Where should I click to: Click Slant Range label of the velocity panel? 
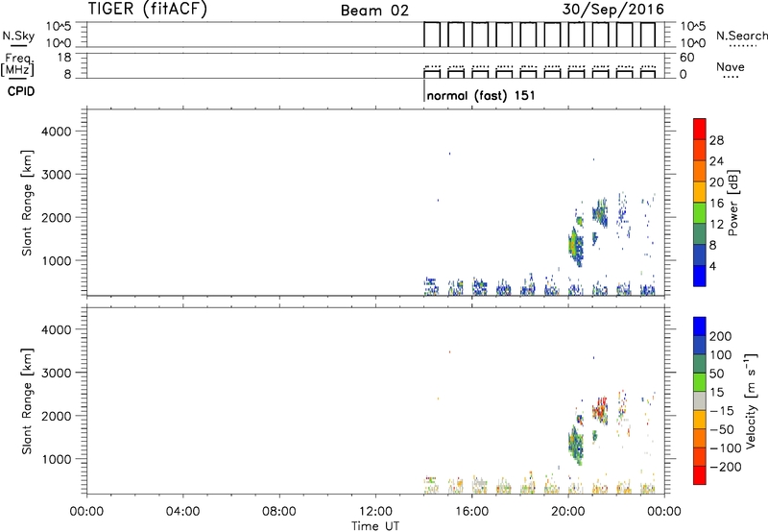click(27, 401)
